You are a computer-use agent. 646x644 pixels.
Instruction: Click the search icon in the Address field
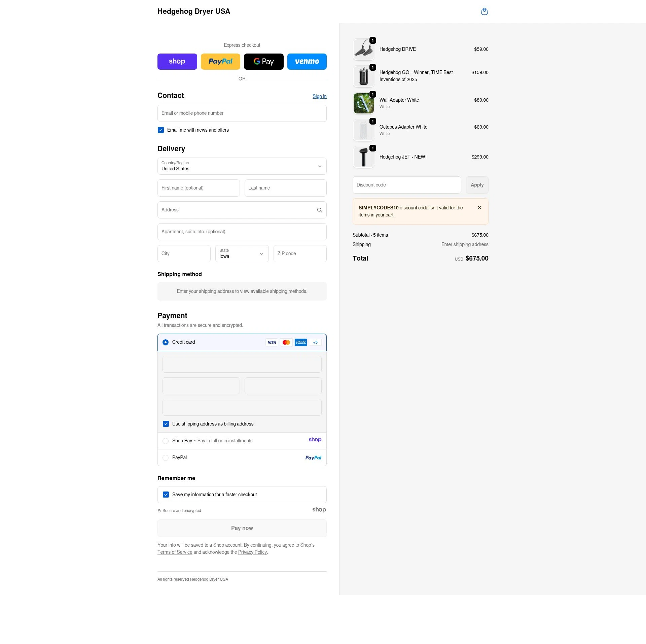[x=319, y=210]
